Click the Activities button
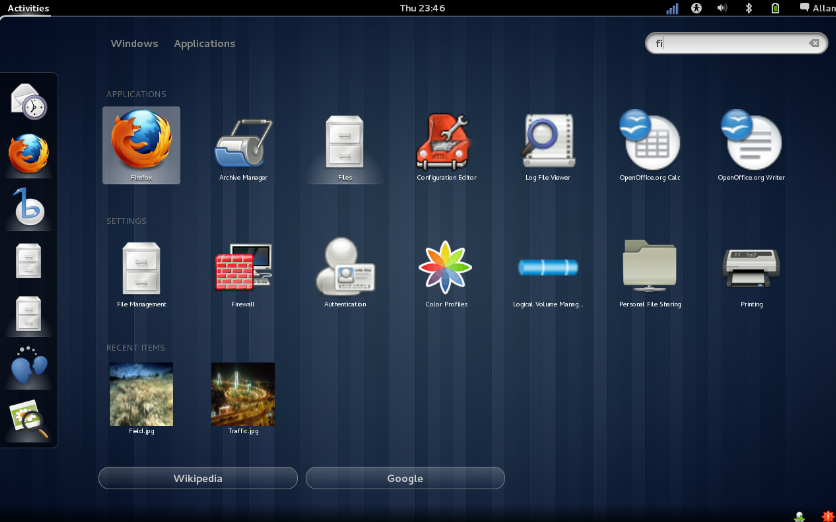 (x=28, y=8)
